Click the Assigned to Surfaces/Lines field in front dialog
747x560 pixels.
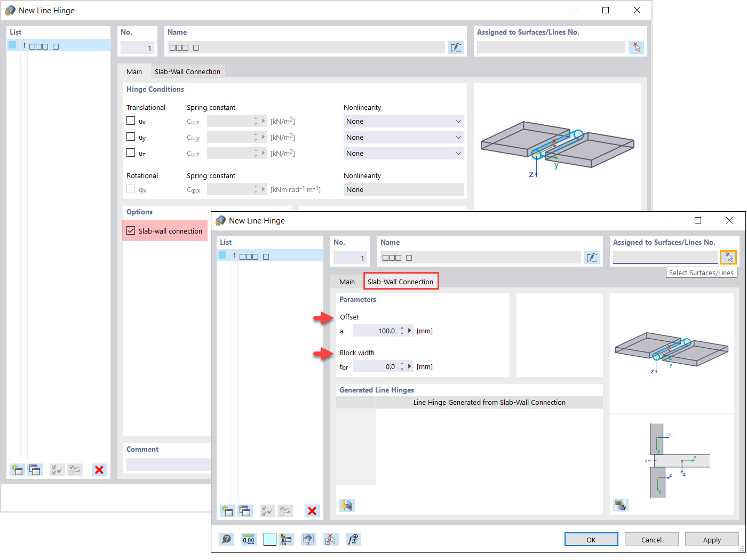point(665,257)
